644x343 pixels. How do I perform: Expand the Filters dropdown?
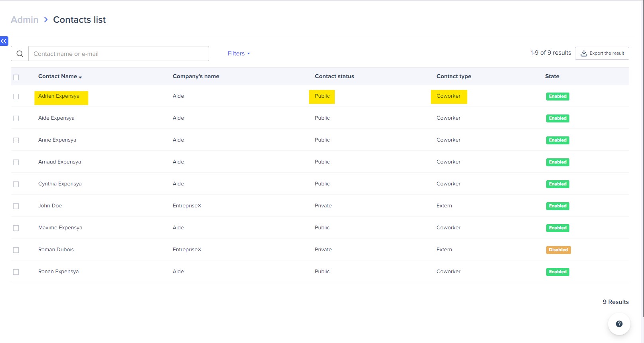(x=239, y=53)
